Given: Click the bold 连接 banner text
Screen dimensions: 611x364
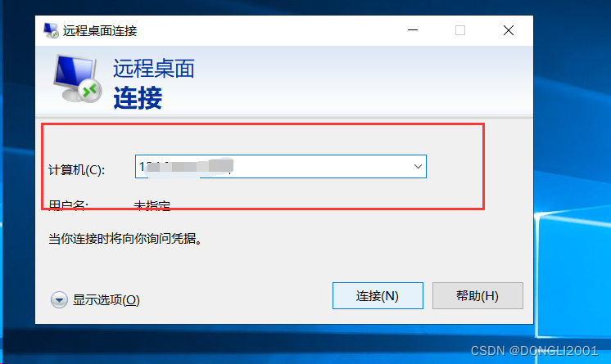Looking at the screenshot, I should coord(138,97).
